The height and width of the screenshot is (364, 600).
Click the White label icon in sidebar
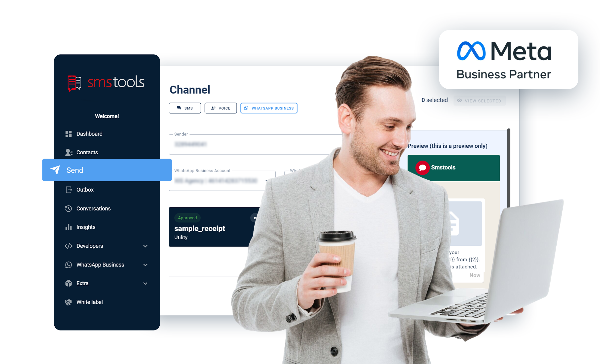[69, 302]
